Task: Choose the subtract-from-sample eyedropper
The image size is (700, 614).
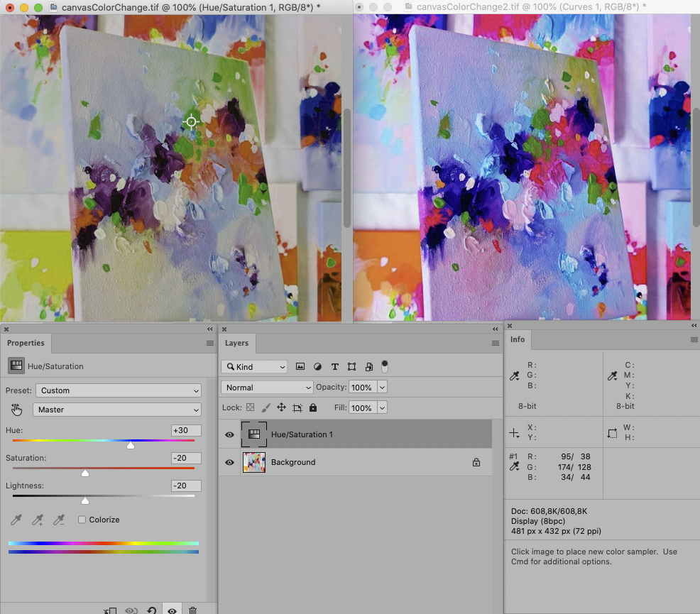Action: coord(58,520)
